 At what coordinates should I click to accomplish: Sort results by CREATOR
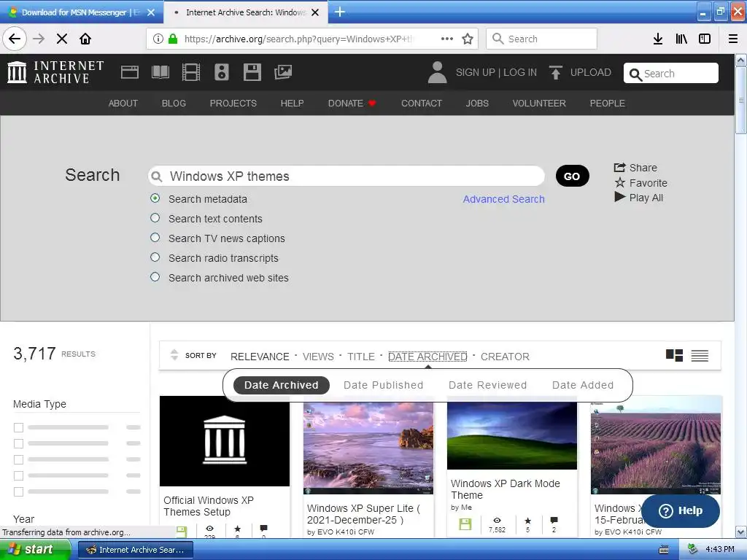[505, 357]
